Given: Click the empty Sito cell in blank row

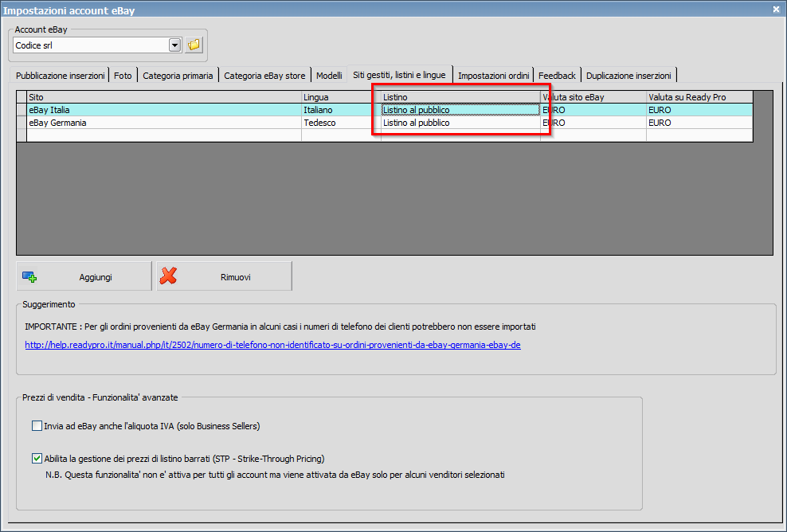Looking at the screenshot, I should 164,135.
